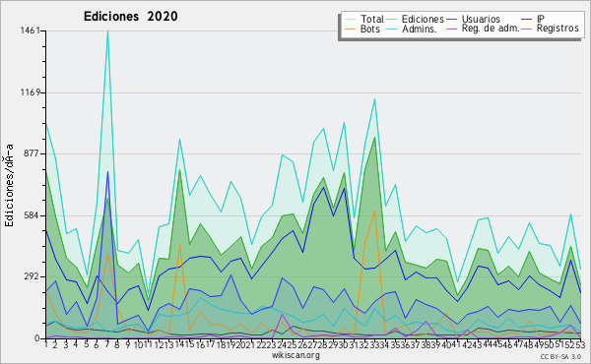This screenshot has width=591, height=364.
Task: Click the 'Registros' legend label
Action: [558, 29]
